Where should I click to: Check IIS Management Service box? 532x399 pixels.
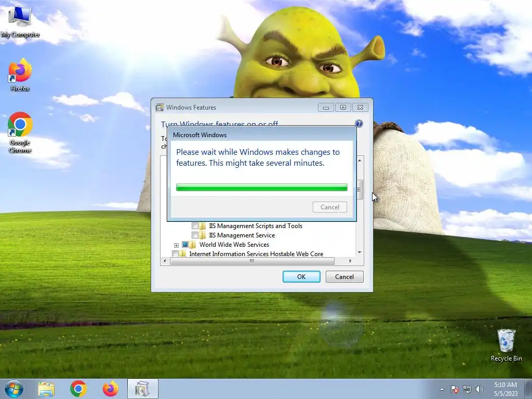point(195,235)
